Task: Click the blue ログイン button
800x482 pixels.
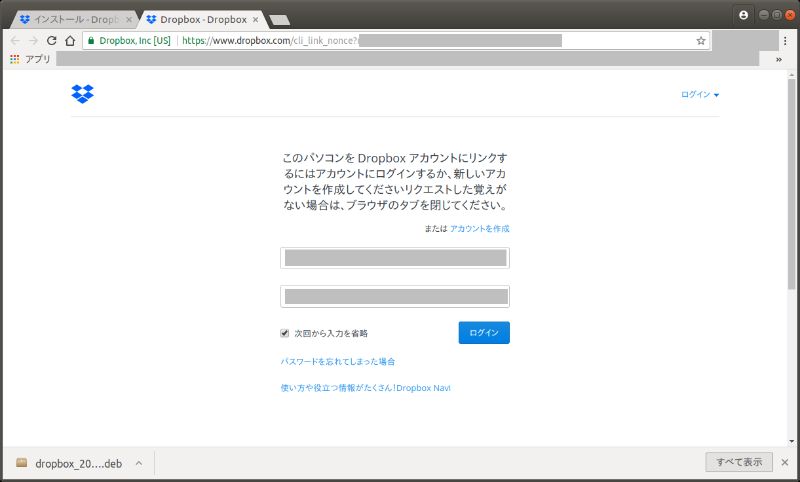Action: point(484,333)
